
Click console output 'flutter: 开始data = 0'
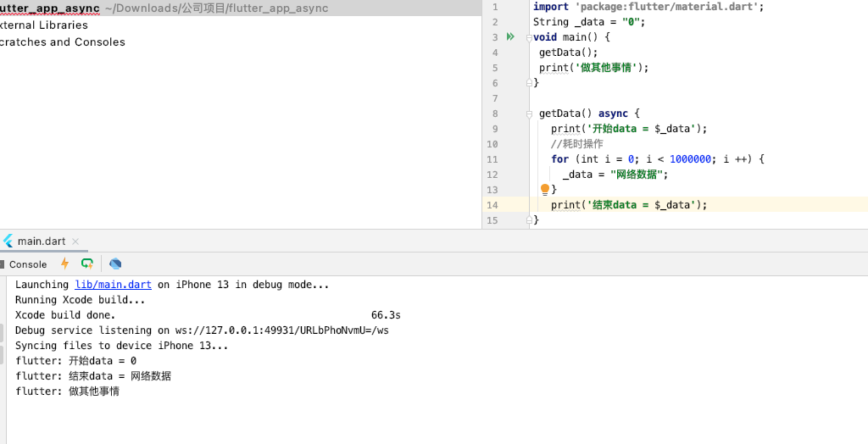coord(75,361)
